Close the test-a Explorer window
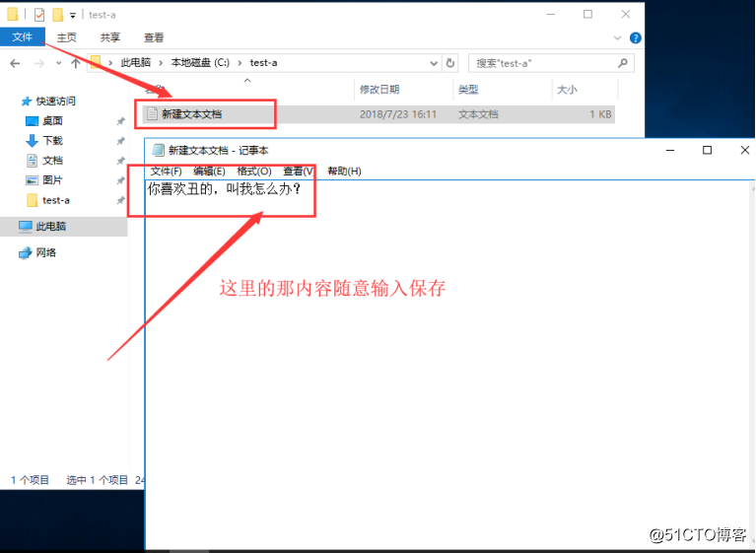756x553 pixels. click(625, 15)
